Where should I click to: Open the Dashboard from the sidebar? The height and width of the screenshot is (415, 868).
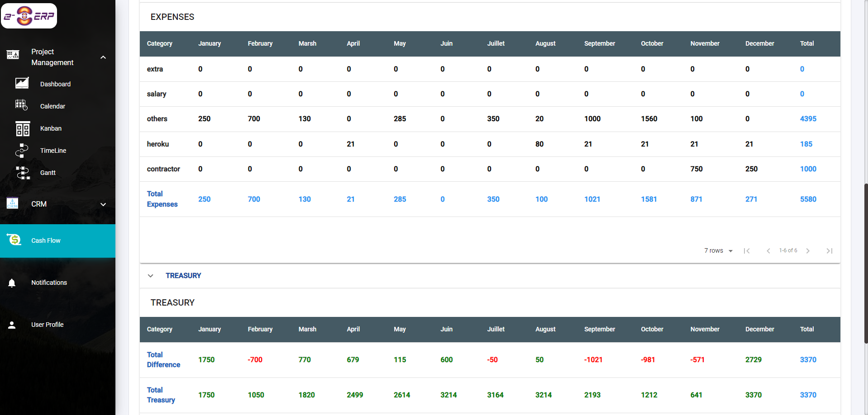coord(22,84)
